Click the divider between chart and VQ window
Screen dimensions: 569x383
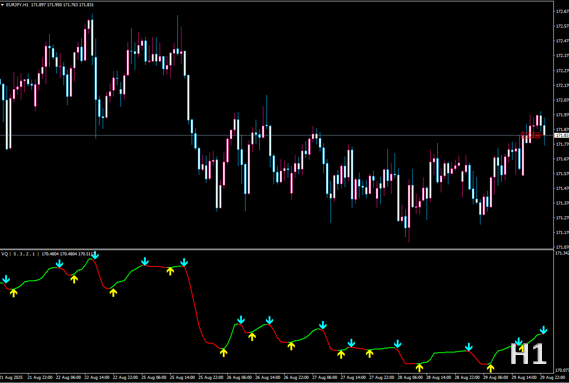tap(277, 249)
